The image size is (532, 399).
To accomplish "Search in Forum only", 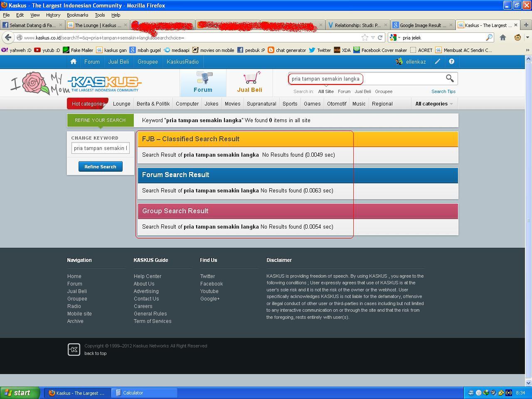I will [x=344, y=91].
